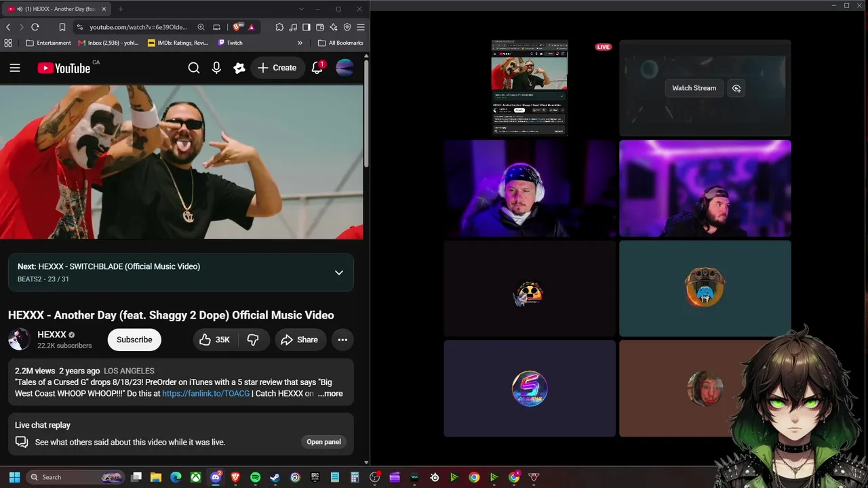Open the Entertainment bookmarks folder

48,43
